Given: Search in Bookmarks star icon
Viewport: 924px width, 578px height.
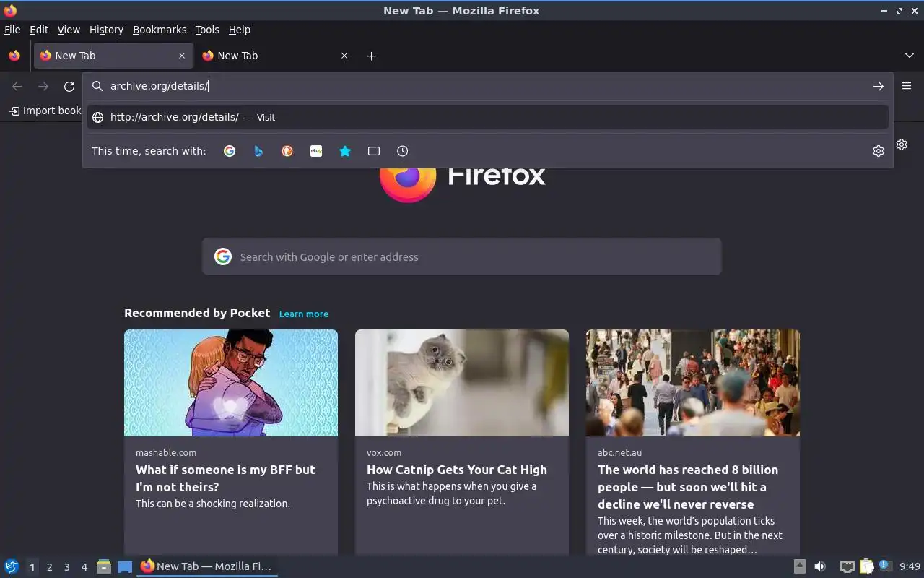Looking at the screenshot, I should click(345, 151).
